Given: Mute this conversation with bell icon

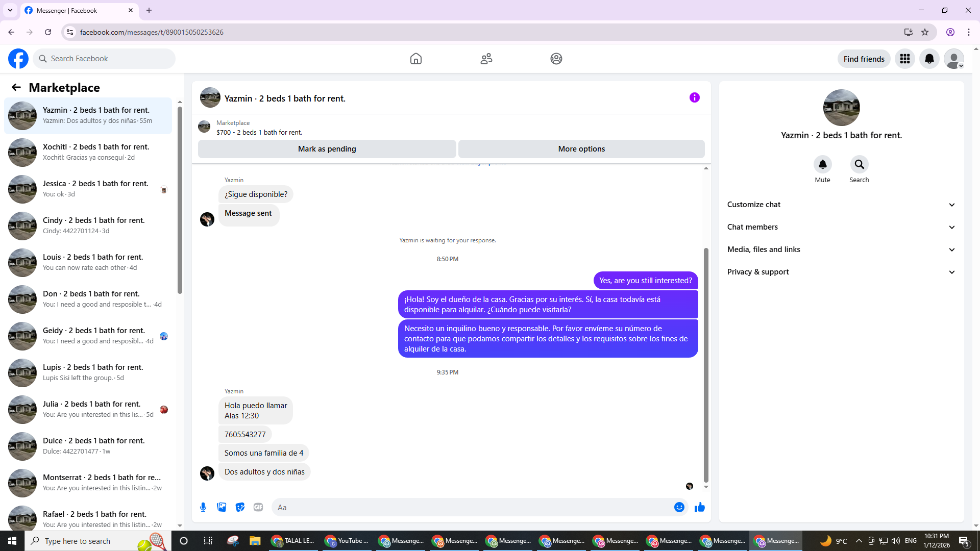Looking at the screenshot, I should pyautogui.click(x=822, y=164).
